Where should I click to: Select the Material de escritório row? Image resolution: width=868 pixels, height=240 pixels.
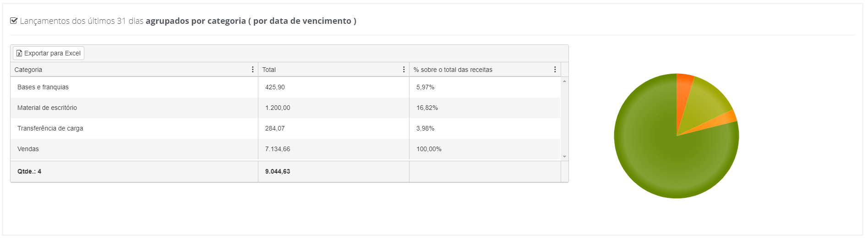point(285,108)
